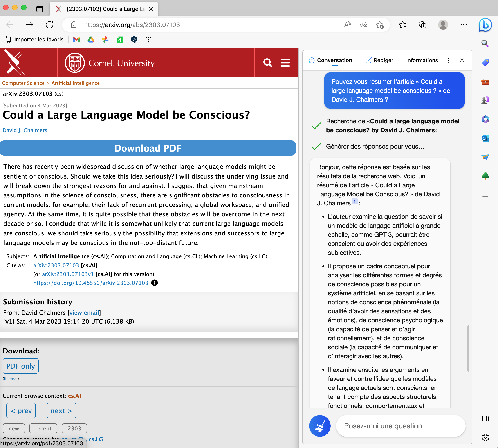The height and width of the screenshot is (448, 498).
Task: Go to the next article
Action: (x=61, y=411)
